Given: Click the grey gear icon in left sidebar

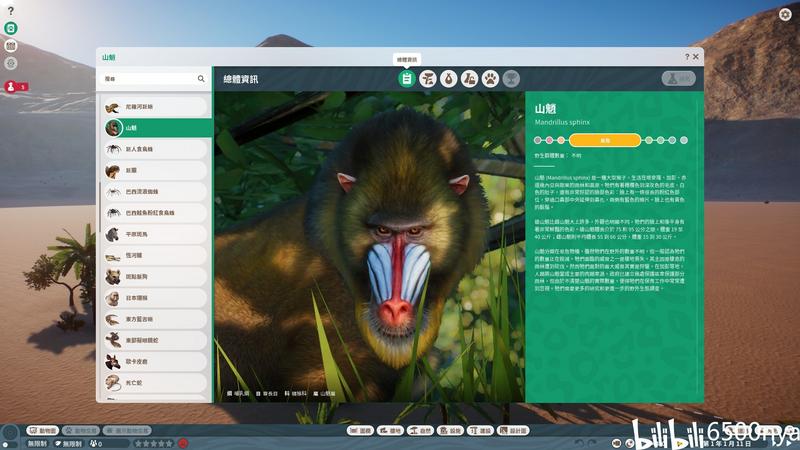Looking at the screenshot, I should [x=11, y=63].
